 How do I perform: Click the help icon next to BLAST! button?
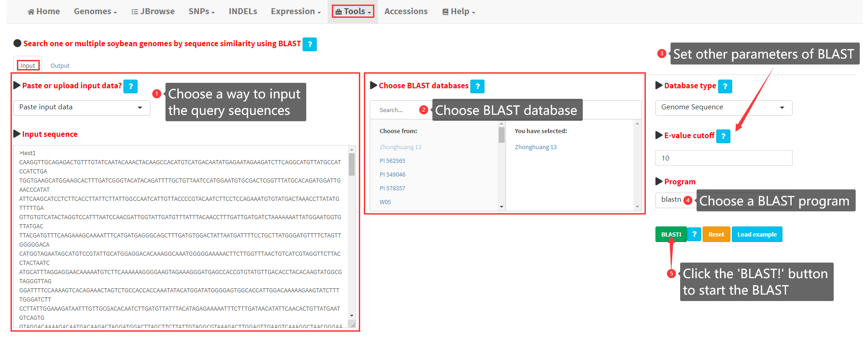(x=694, y=234)
